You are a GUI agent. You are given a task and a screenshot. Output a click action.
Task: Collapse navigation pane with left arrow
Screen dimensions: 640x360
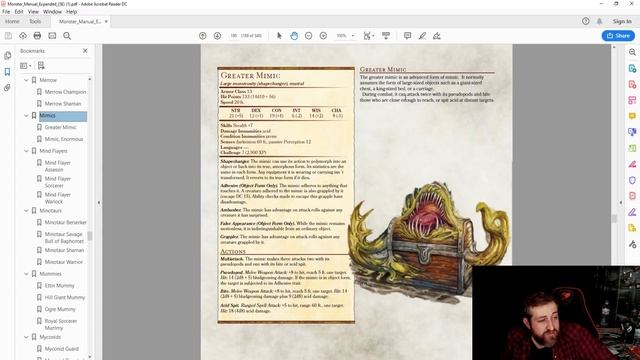[99, 202]
